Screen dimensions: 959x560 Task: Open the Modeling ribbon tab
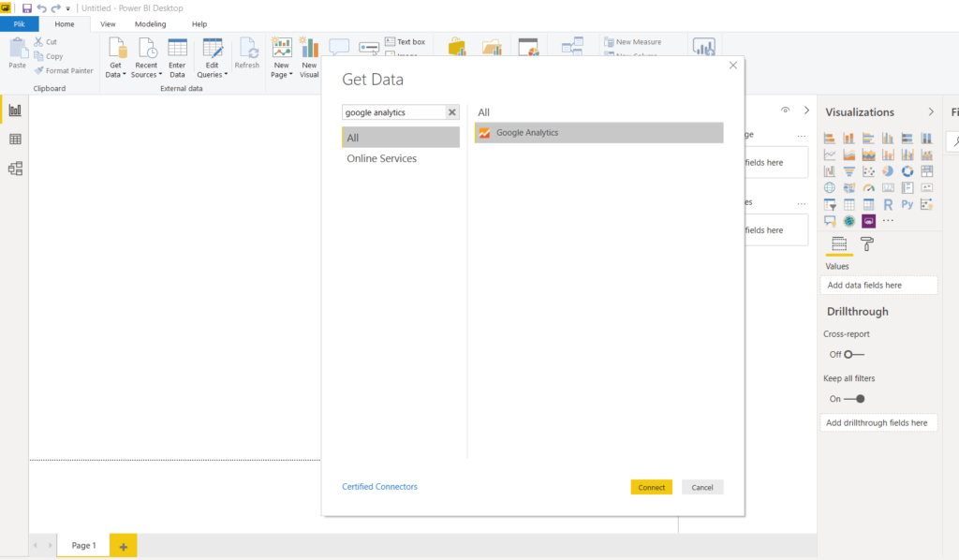pyautogui.click(x=151, y=23)
